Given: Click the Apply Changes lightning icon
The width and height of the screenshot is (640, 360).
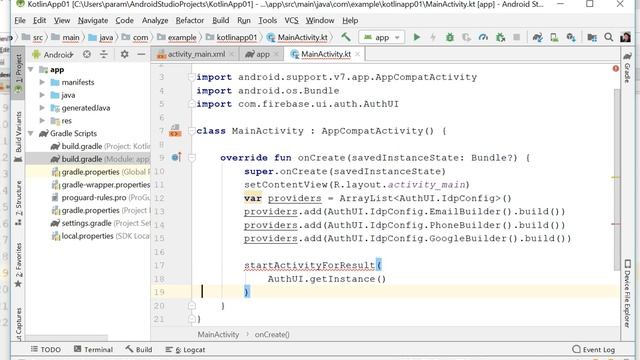Looking at the screenshot, I should click(433, 37).
